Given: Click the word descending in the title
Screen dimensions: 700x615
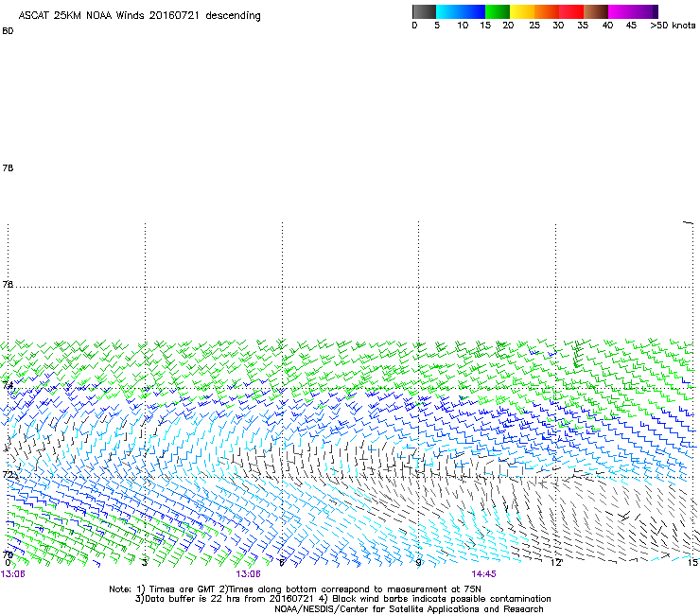Looking at the screenshot, I should pos(233,16).
